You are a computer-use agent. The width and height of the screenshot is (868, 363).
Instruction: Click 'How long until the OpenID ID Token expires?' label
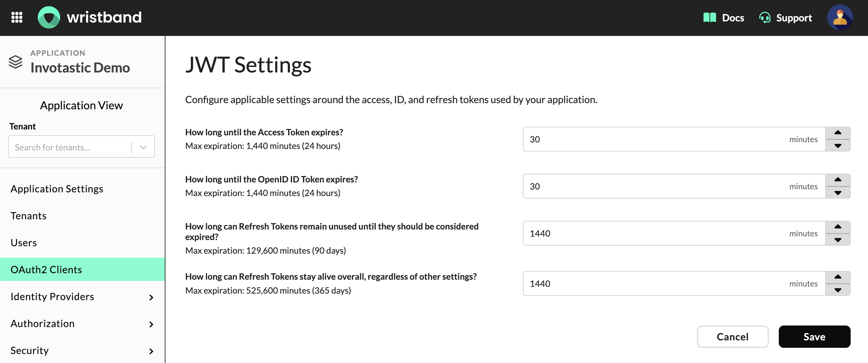272,179
